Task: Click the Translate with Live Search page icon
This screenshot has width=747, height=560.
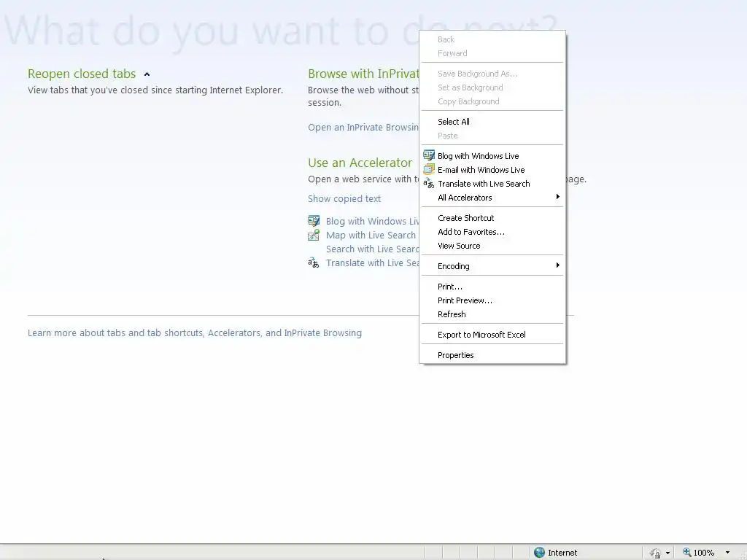Action: (x=314, y=262)
